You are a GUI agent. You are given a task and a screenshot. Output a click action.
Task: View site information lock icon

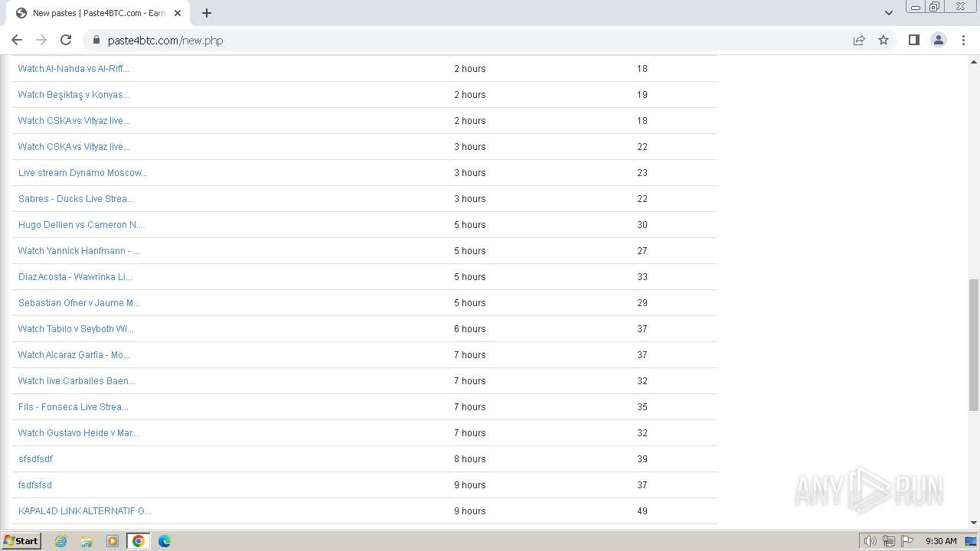click(x=96, y=40)
